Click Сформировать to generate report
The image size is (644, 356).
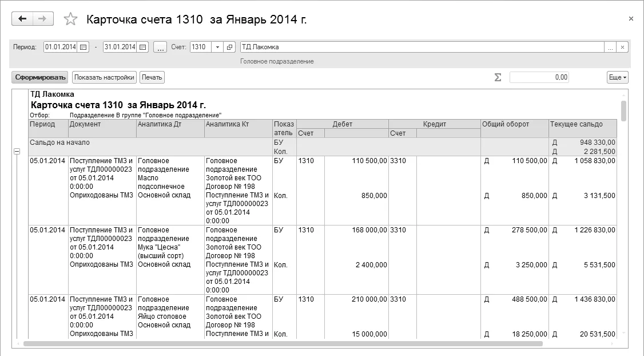[x=40, y=77]
